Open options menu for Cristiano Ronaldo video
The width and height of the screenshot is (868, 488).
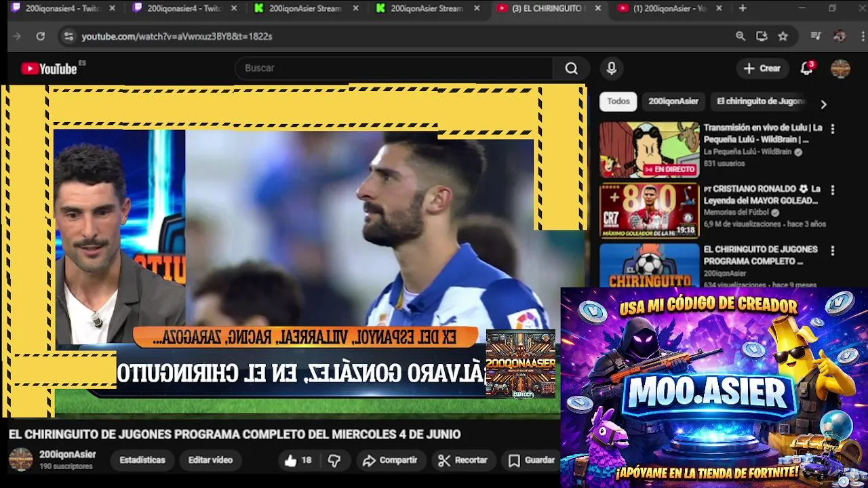pos(833,190)
